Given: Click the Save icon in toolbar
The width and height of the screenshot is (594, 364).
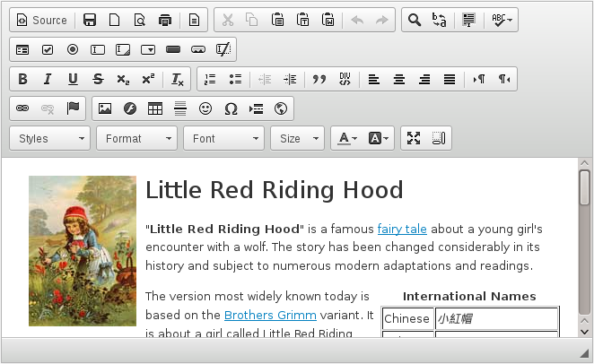Looking at the screenshot, I should (x=90, y=20).
